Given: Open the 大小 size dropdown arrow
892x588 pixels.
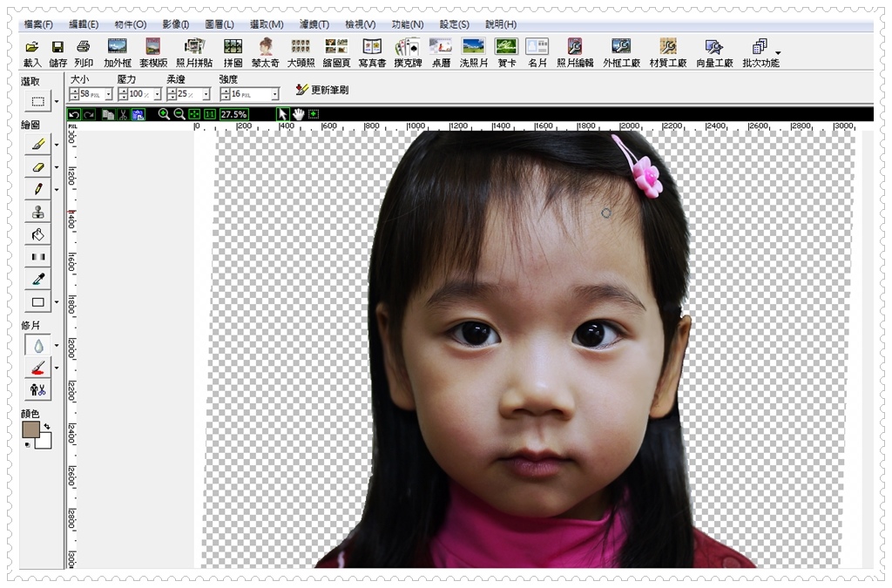Looking at the screenshot, I should click(x=109, y=94).
